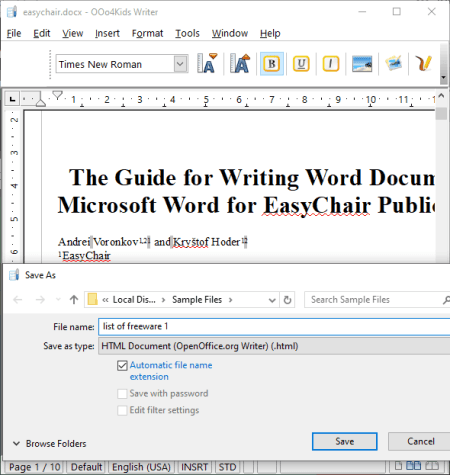Image resolution: width=450 pixels, height=475 pixels.
Task: Click the Save As dialog title icon
Action: tap(14, 275)
